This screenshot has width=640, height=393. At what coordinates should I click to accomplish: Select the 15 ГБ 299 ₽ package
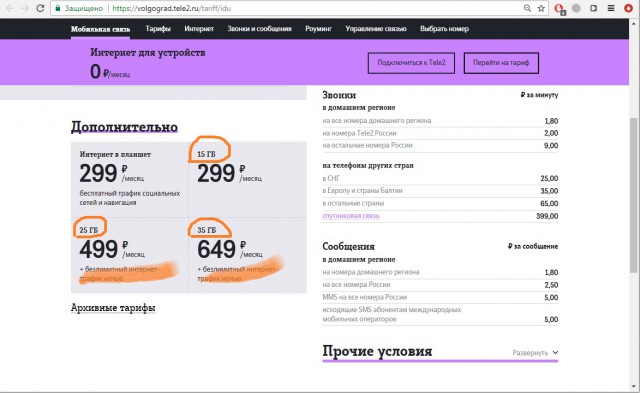[x=247, y=180]
